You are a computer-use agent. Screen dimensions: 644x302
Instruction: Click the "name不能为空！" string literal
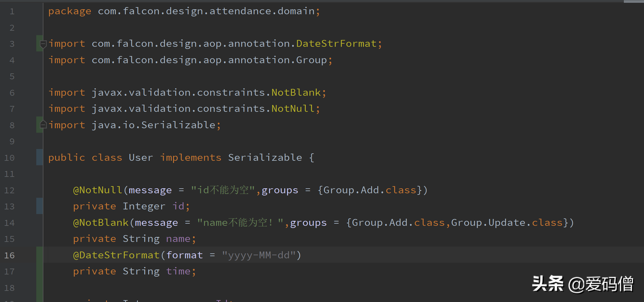coord(240,223)
